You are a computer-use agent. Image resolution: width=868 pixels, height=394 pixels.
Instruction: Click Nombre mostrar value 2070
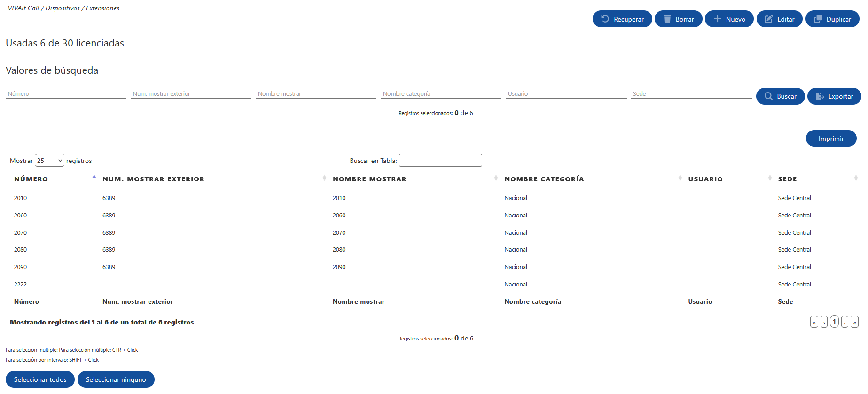[339, 232]
